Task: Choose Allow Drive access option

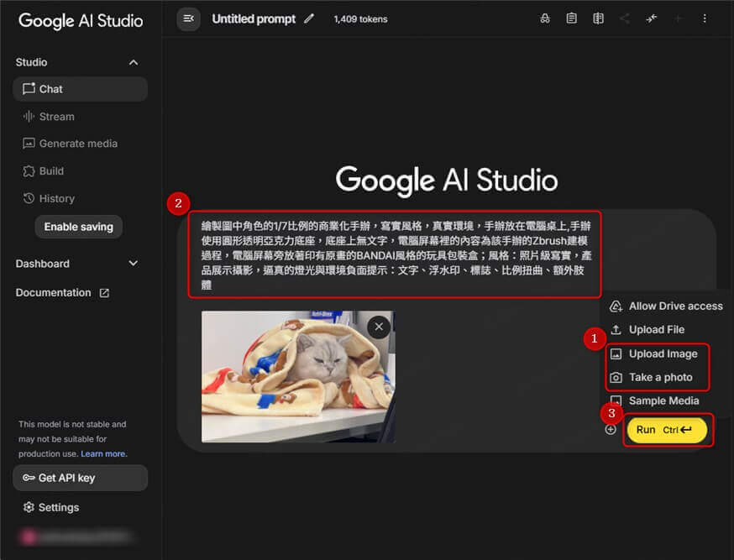Action: tap(667, 306)
